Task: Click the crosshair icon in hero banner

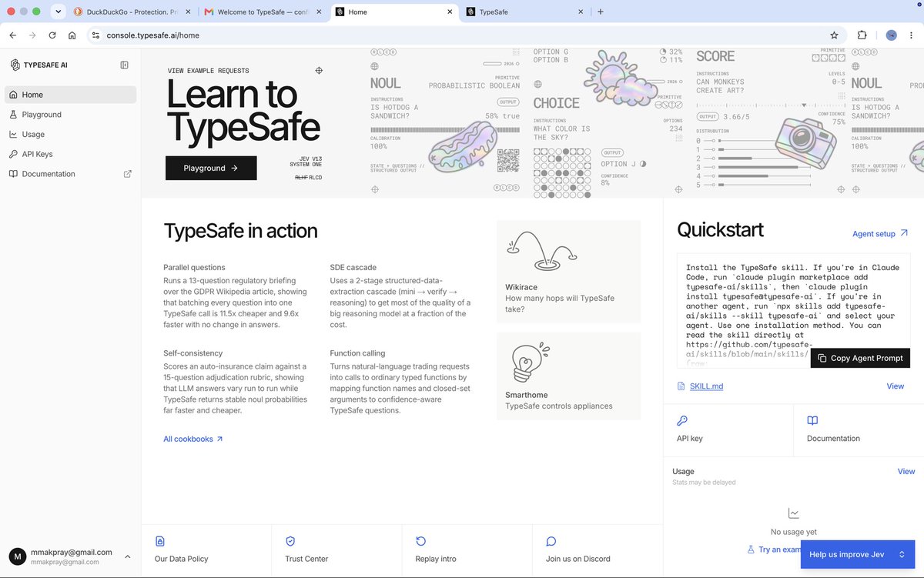Action: (319, 71)
